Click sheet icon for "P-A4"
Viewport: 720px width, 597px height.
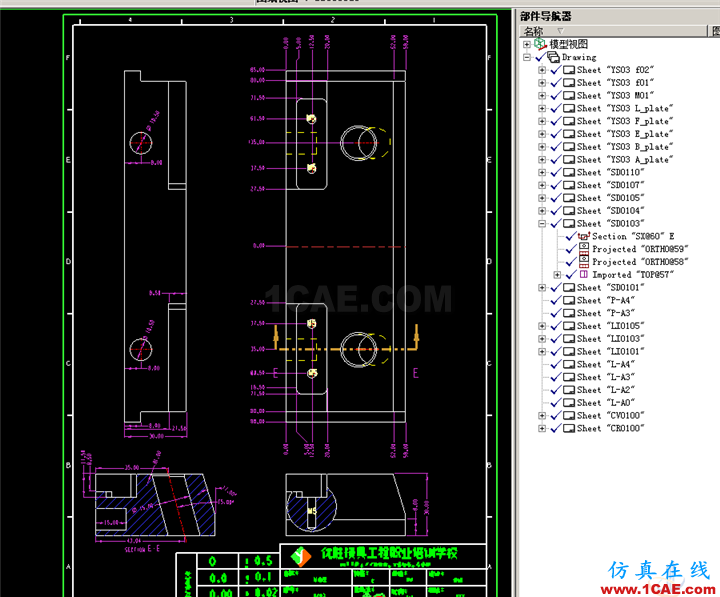(x=569, y=300)
